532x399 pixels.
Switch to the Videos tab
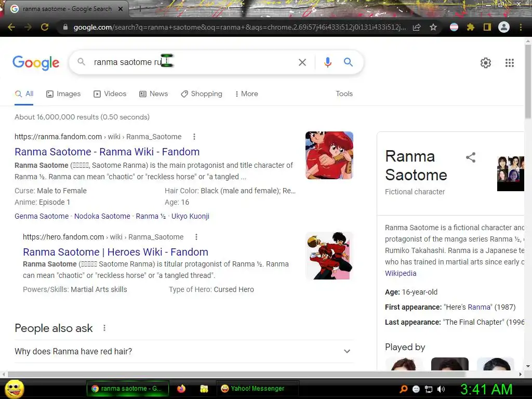pos(110,94)
